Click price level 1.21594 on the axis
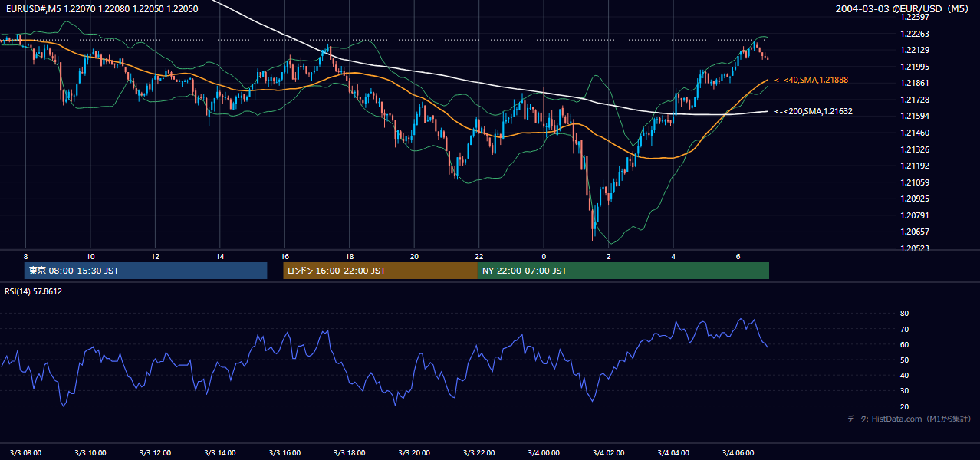This screenshot has height=460, width=980. tap(914, 116)
